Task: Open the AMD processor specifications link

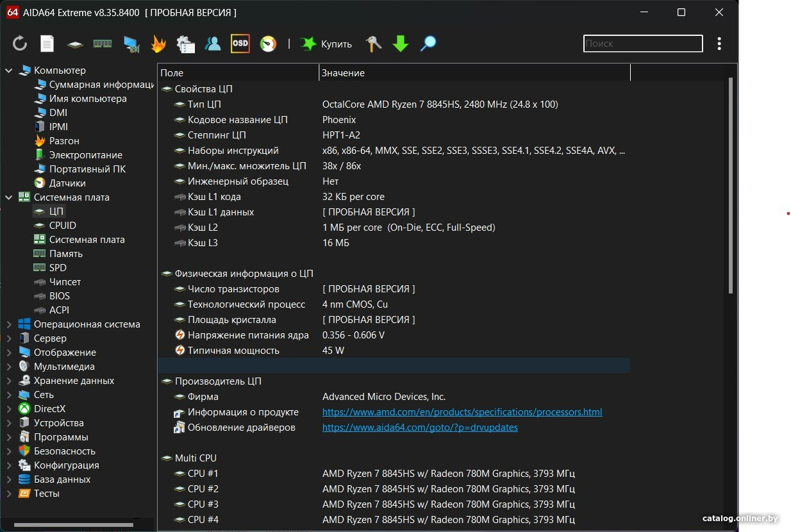Action: point(462,412)
